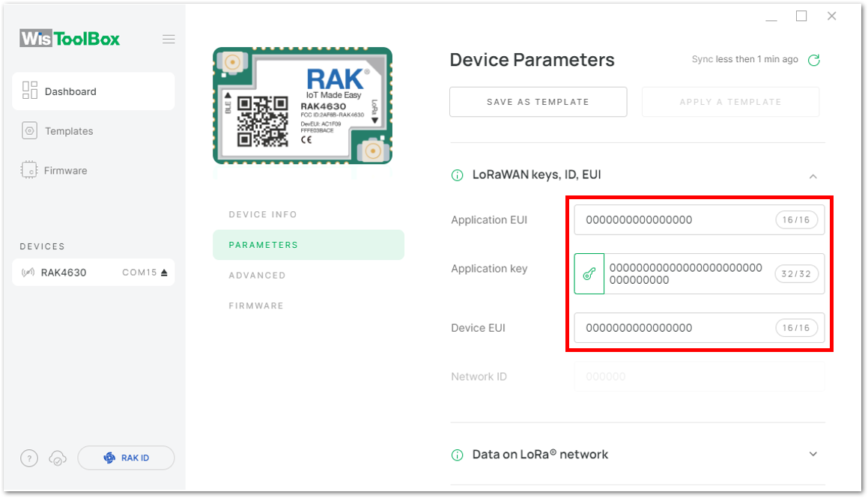Click the RAK ID button
The height and width of the screenshot is (498, 868).
click(127, 458)
